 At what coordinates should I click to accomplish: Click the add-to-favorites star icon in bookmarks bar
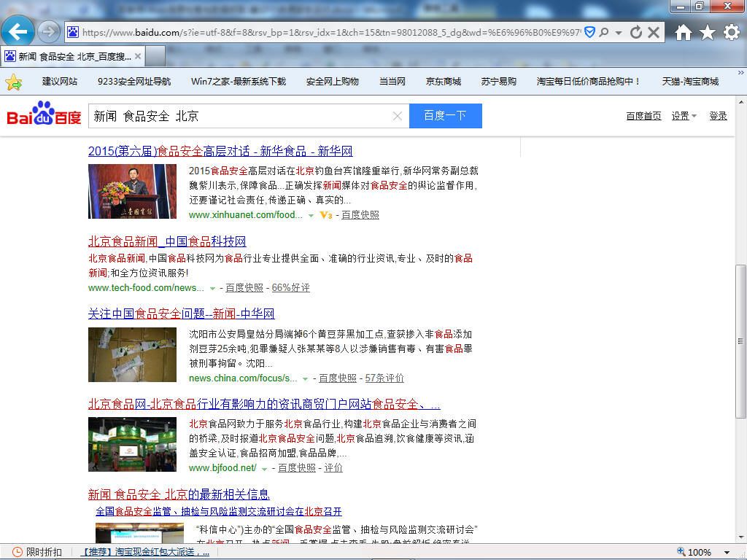coord(14,82)
